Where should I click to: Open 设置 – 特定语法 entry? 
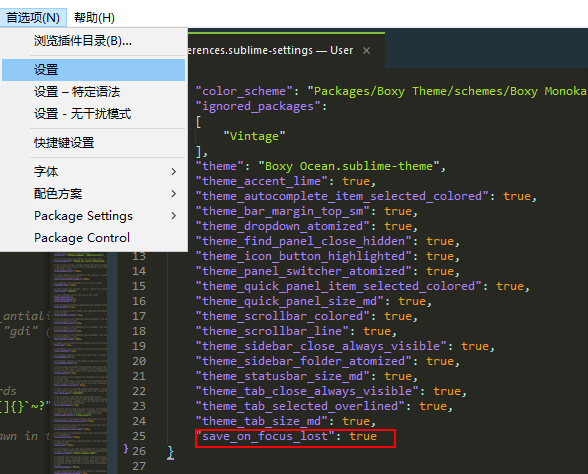pos(93,92)
